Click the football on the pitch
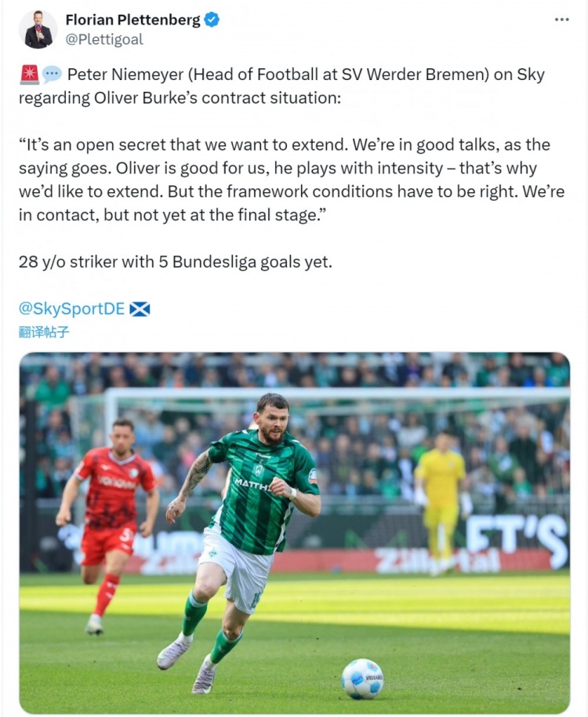This screenshot has width=588, height=717. coord(363,679)
